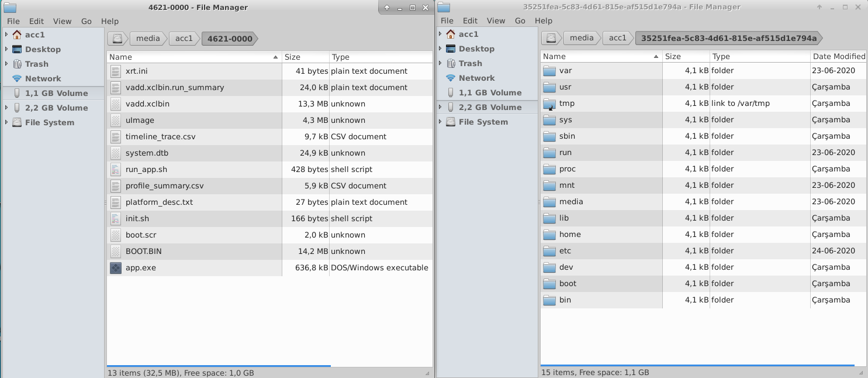The image size is (868, 378).
Task: Click the Desktop icon in right window sidebar
Action: point(450,49)
